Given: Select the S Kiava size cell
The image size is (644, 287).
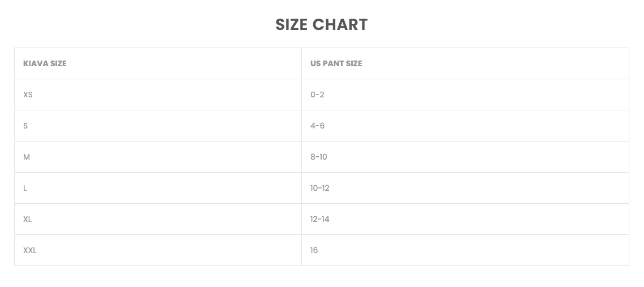Looking at the screenshot, I should point(25,126).
